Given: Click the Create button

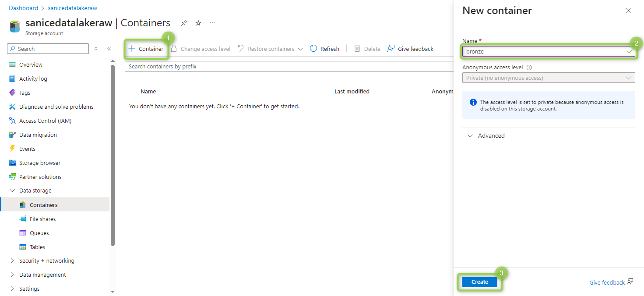Looking at the screenshot, I should pos(480,282).
